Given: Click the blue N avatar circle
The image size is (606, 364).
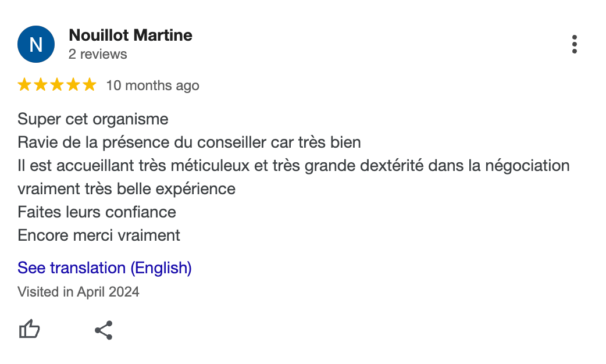Looking at the screenshot, I should tap(36, 44).
